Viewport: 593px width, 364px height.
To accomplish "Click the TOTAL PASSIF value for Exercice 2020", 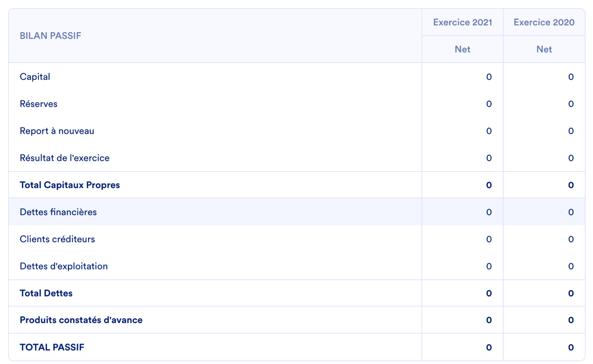I will (571, 347).
